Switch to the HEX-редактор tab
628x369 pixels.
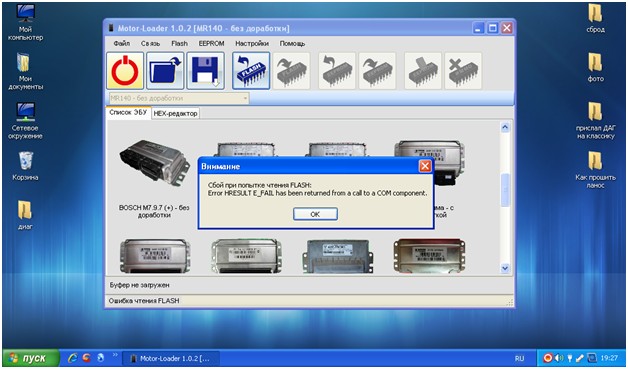175,113
